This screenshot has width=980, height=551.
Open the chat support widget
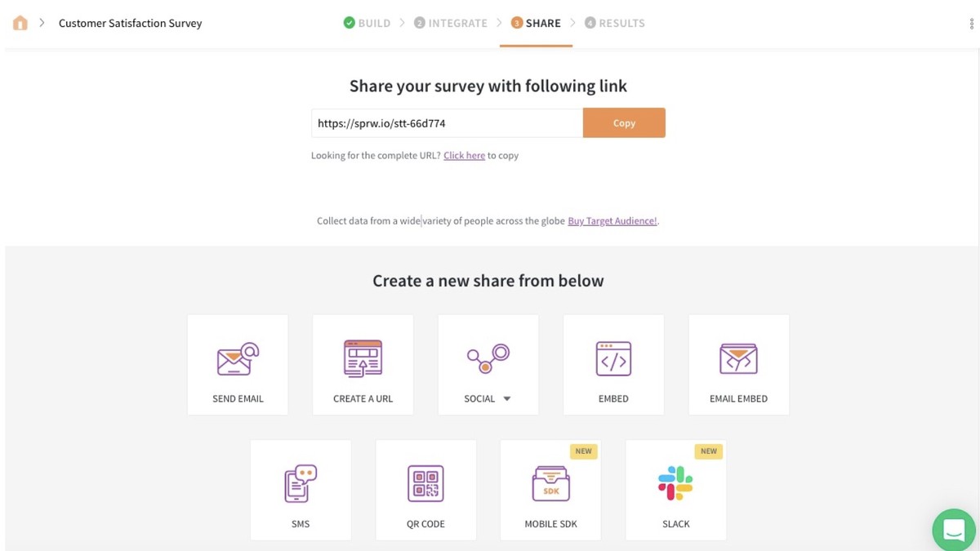[x=954, y=529]
